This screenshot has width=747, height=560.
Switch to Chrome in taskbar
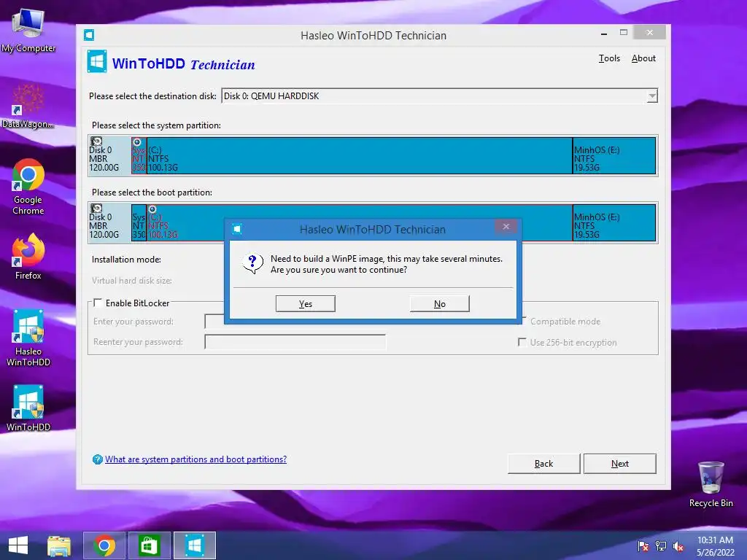(x=104, y=545)
